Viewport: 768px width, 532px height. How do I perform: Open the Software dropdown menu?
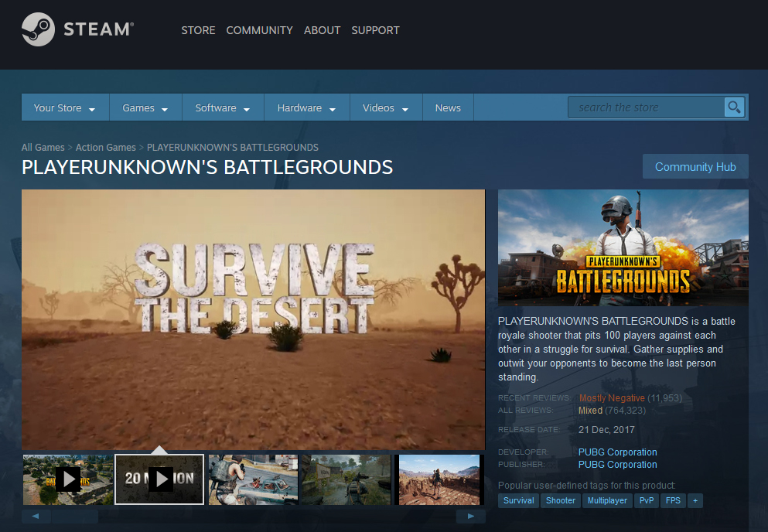(223, 107)
